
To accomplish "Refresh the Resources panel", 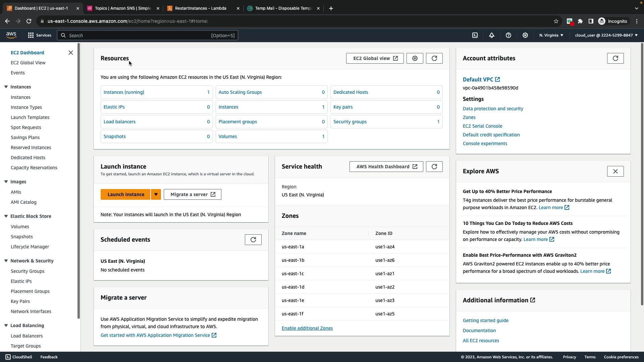I will [x=434, y=58].
